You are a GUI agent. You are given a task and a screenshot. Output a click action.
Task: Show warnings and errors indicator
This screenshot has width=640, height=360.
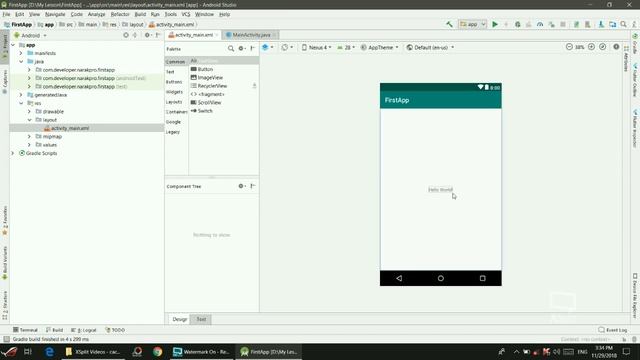616,47
